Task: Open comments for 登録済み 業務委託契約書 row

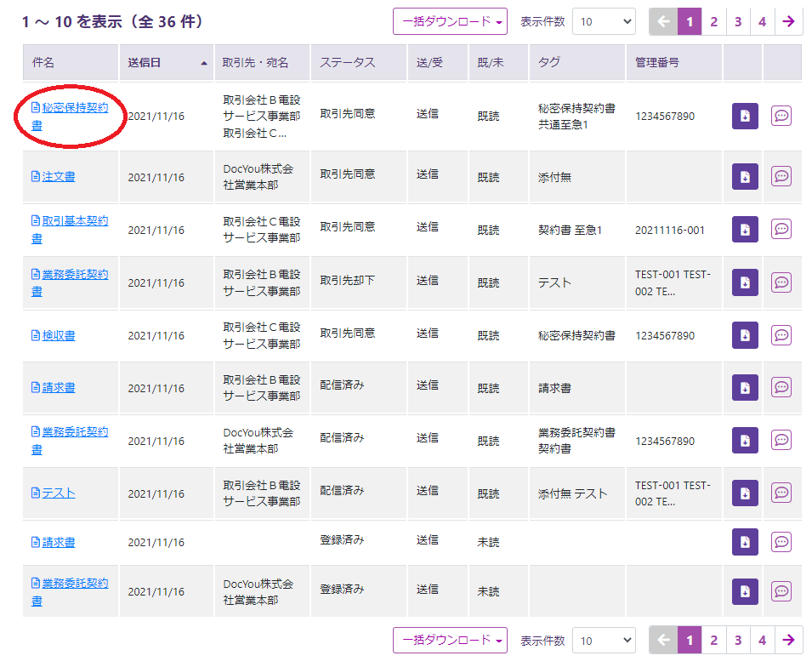Action: pyautogui.click(x=781, y=591)
